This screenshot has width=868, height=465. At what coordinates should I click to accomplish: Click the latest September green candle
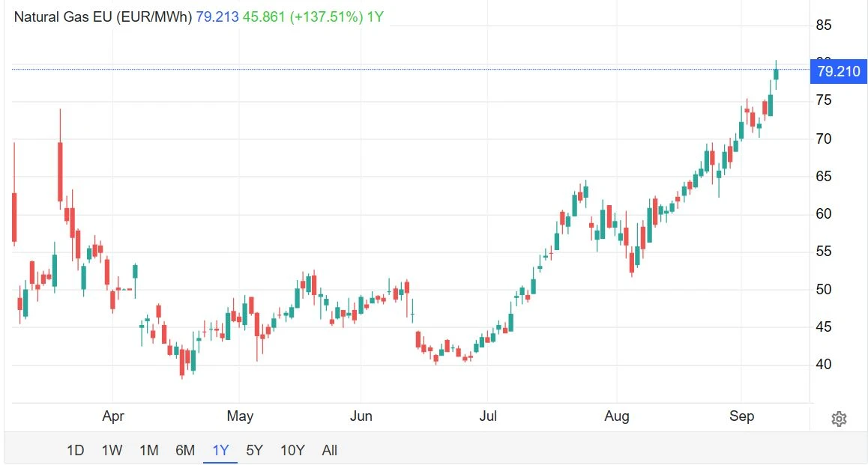[x=776, y=74]
